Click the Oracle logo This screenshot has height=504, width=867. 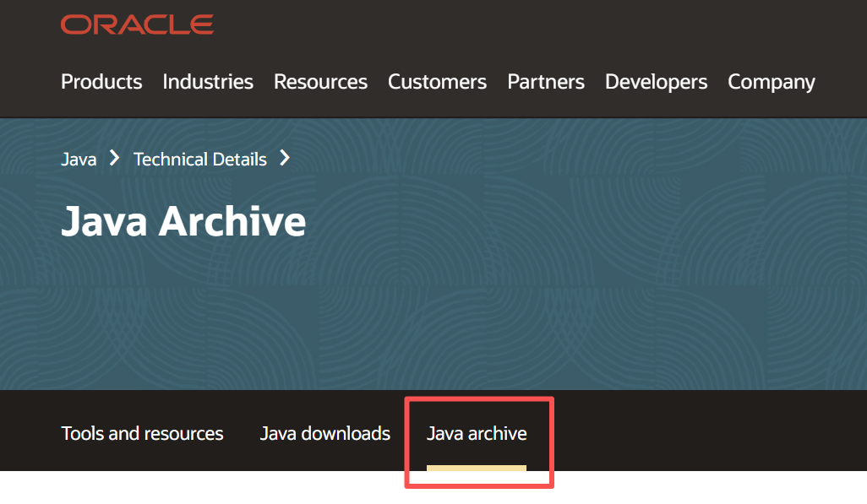click(x=137, y=24)
